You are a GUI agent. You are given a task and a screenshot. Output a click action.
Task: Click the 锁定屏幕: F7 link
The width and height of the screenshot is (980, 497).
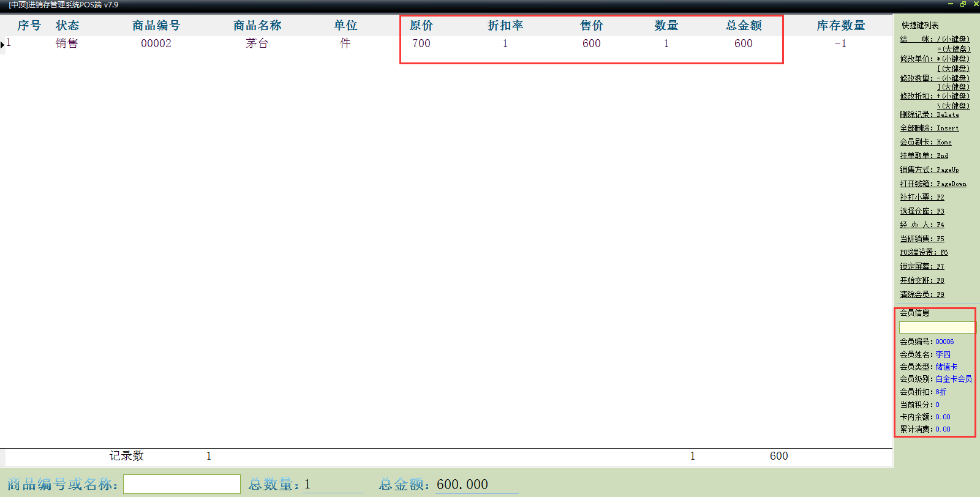tap(922, 266)
